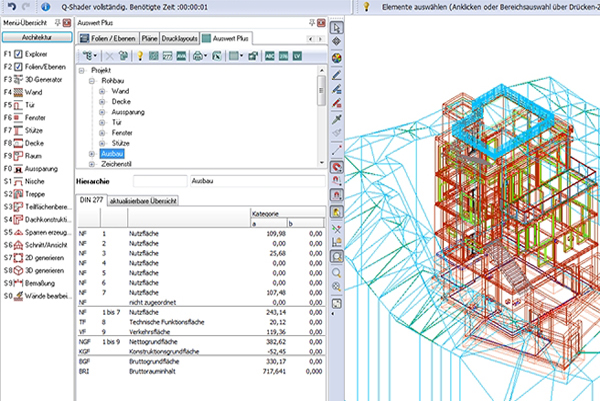Choose the Fenster tool
Image resolution: width=600 pixels, height=401 pixels.
pos(33,116)
